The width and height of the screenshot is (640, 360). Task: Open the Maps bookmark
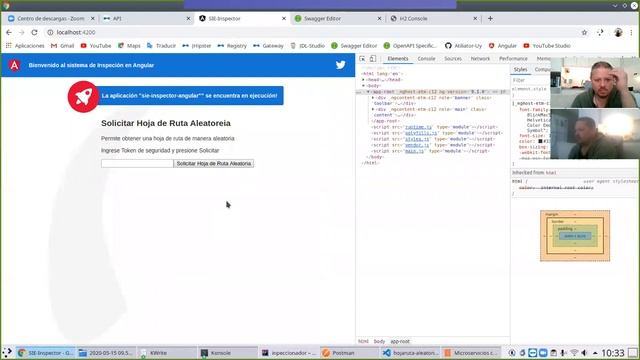click(x=129, y=46)
